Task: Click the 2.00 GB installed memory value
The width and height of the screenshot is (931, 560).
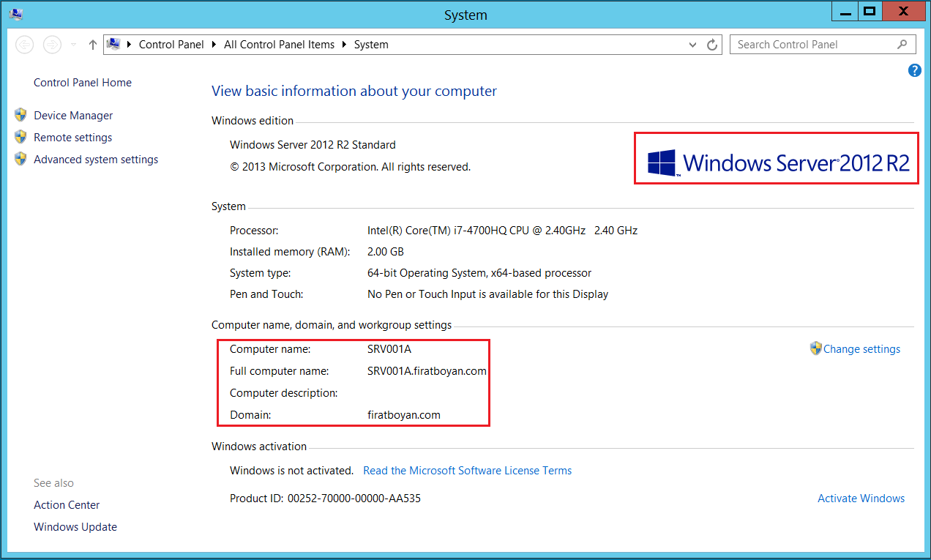Action: [386, 252]
